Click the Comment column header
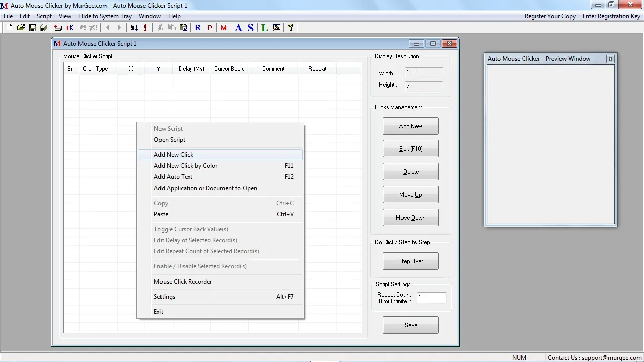This screenshot has width=644, height=362. pos(273,69)
